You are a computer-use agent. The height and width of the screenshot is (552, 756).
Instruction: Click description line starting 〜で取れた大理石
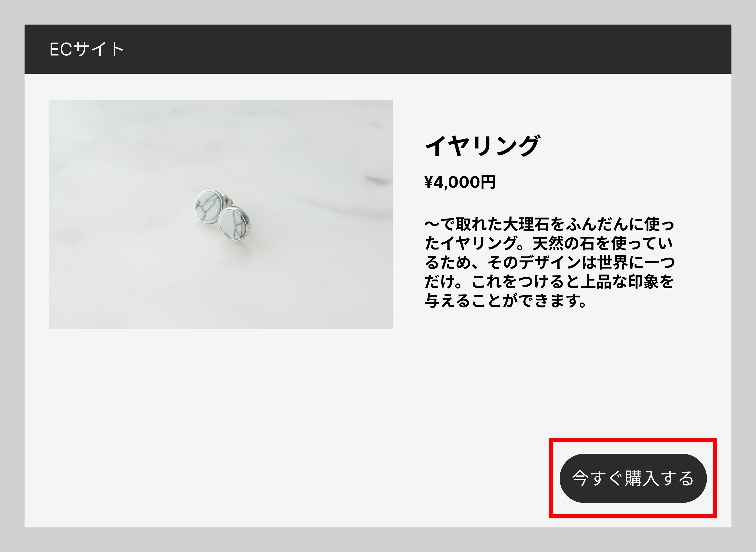coord(549,224)
